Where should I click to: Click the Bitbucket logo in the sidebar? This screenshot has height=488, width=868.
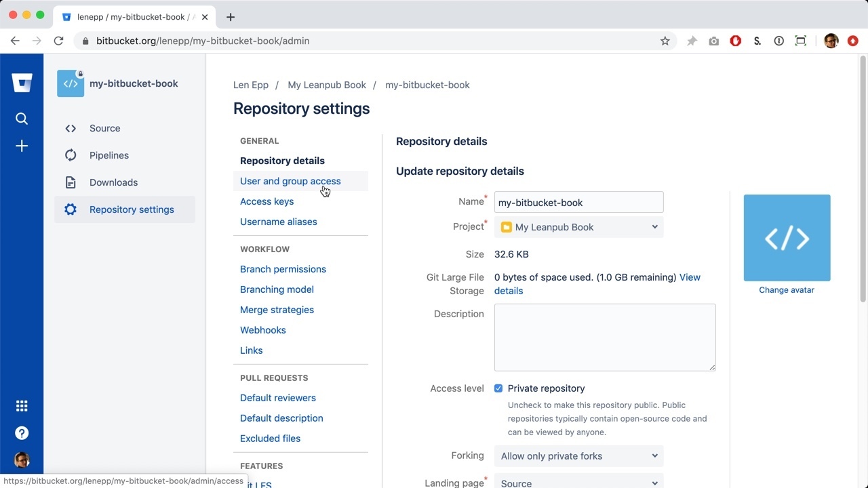22,83
